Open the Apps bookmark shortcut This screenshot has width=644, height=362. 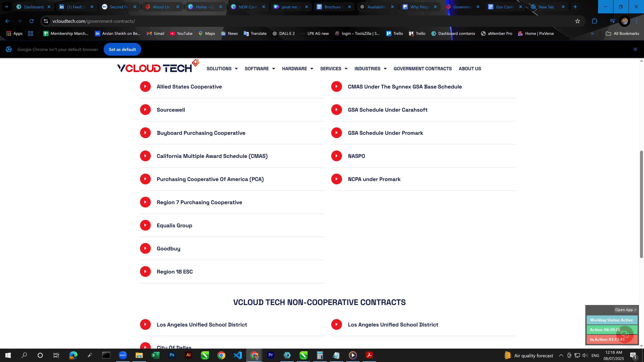[x=14, y=34]
